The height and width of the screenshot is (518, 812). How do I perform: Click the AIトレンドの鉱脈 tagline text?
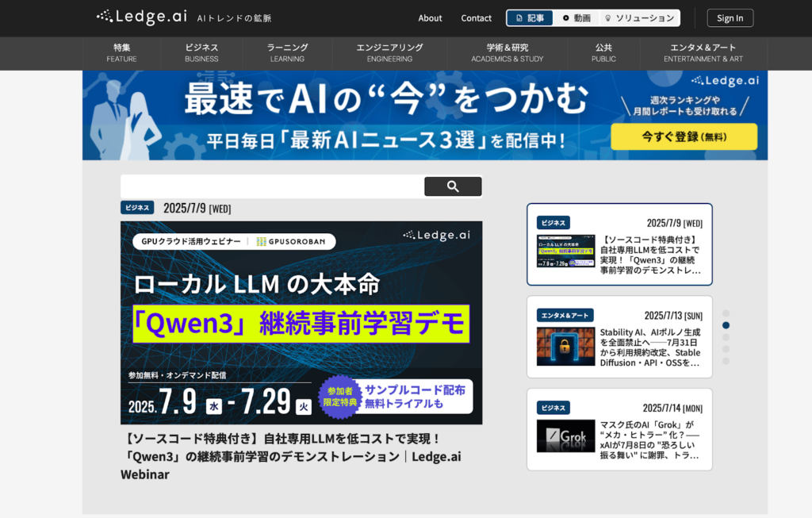tap(234, 19)
